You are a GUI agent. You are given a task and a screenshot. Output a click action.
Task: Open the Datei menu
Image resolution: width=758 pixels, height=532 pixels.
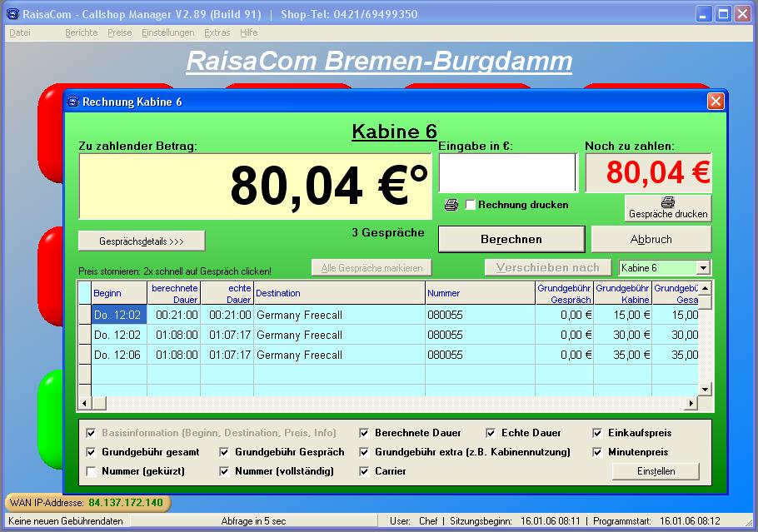(x=20, y=32)
